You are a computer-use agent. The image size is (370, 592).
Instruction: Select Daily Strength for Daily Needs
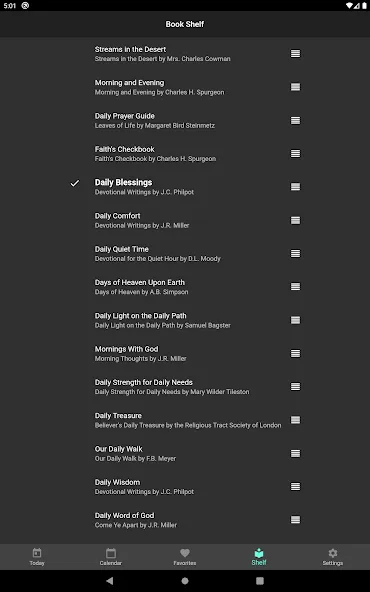pyautogui.click(x=185, y=387)
